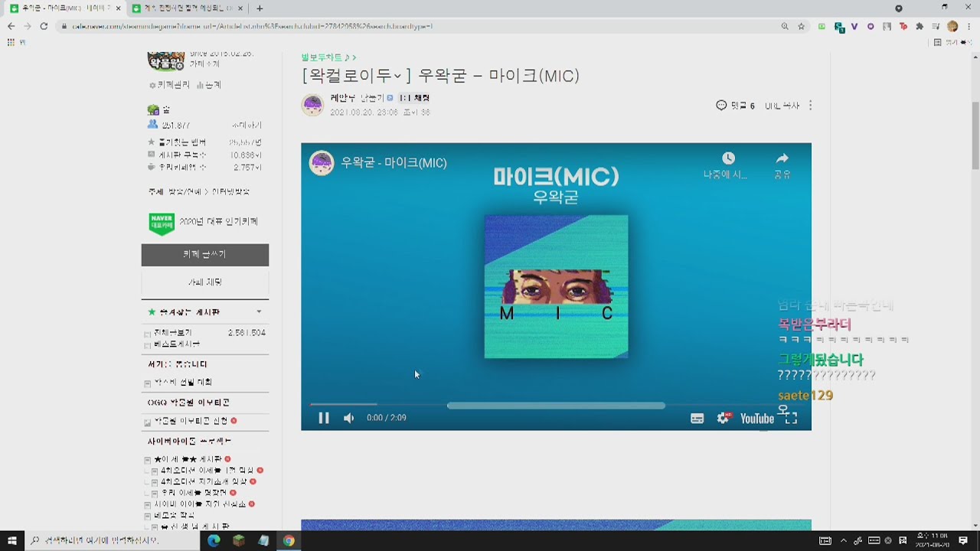Open the zoom magnifier in address bar
This screenshot has width=980, height=551.
(x=785, y=26)
